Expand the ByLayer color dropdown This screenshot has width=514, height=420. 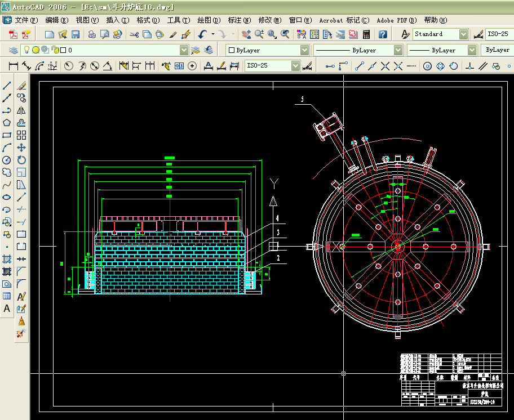point(304,50)
